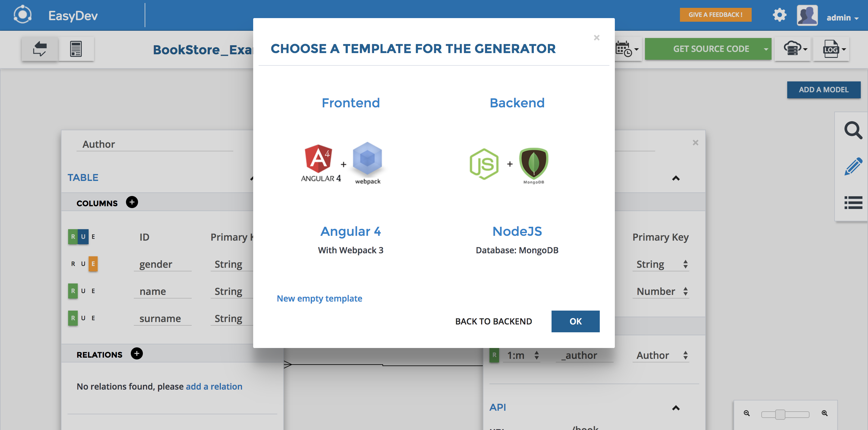Click the cloud server deploy icon
This screenshot has height=430, width=868.
(x=793, y=49)
